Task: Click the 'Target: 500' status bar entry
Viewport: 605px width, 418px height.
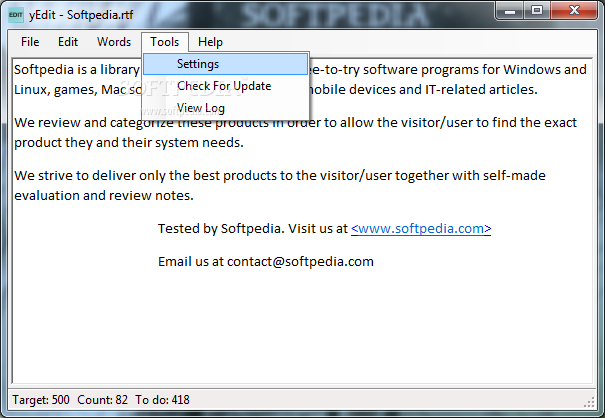Action: (41, 400)
